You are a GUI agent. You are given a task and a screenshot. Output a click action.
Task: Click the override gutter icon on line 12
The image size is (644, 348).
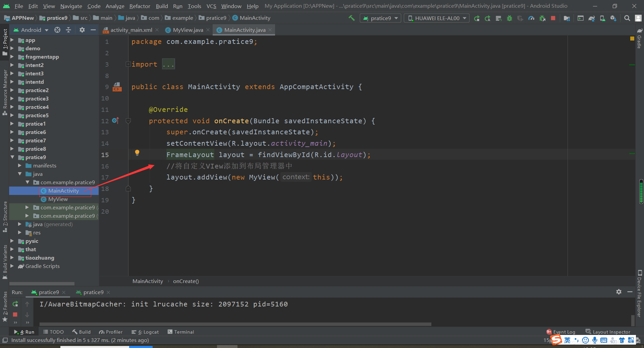(x=115, y=120)
